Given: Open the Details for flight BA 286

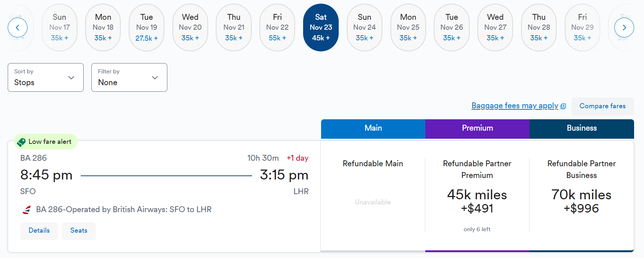Looking at the screenshot, I should point(39,231).
